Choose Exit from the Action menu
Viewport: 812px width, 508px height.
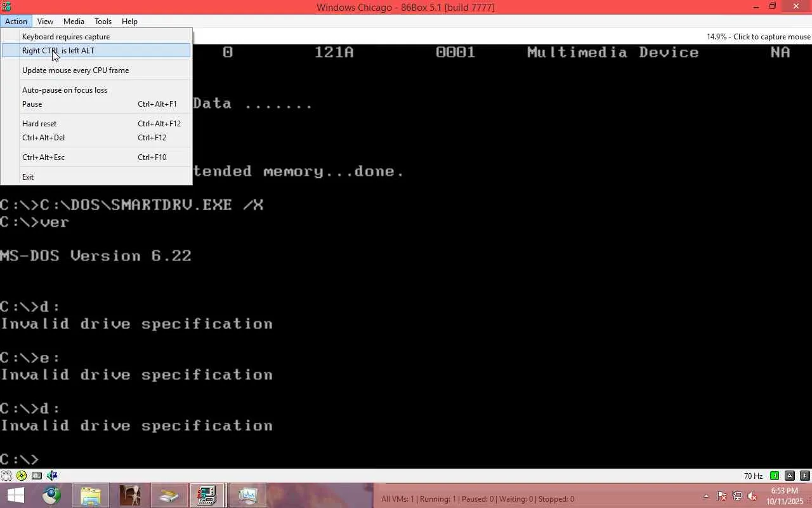click(96, 177)
